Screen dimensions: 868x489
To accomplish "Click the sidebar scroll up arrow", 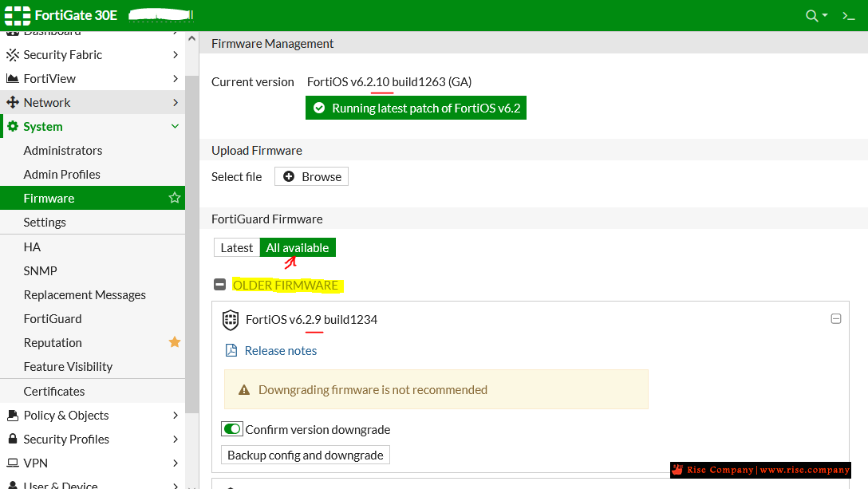I will coord(191,38).
